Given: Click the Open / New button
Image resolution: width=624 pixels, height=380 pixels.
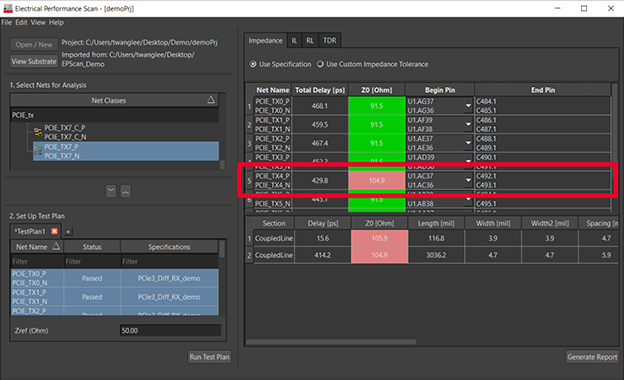Looking at the screenshot, I should pos(34,45).
